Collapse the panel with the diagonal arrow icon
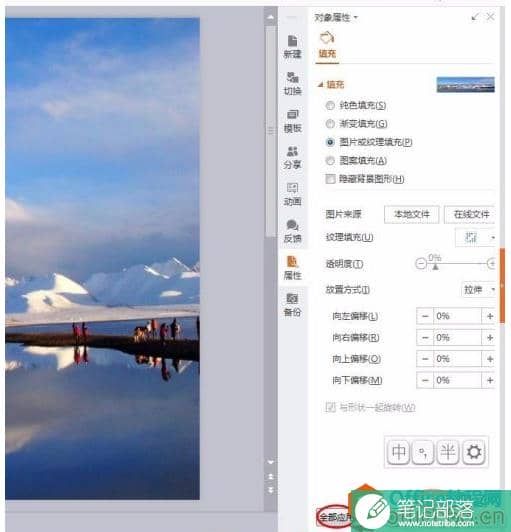This screenshot has height=532, width=511. pos(475,17)
